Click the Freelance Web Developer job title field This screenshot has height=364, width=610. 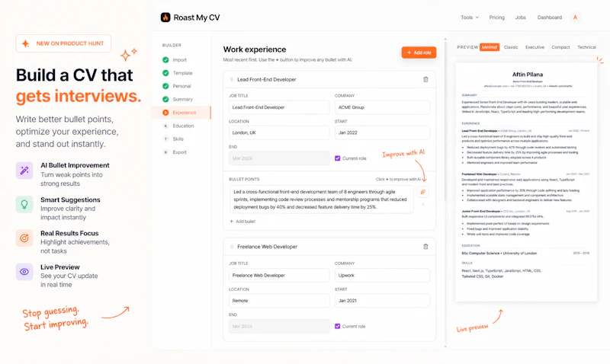tap(279, 275)
